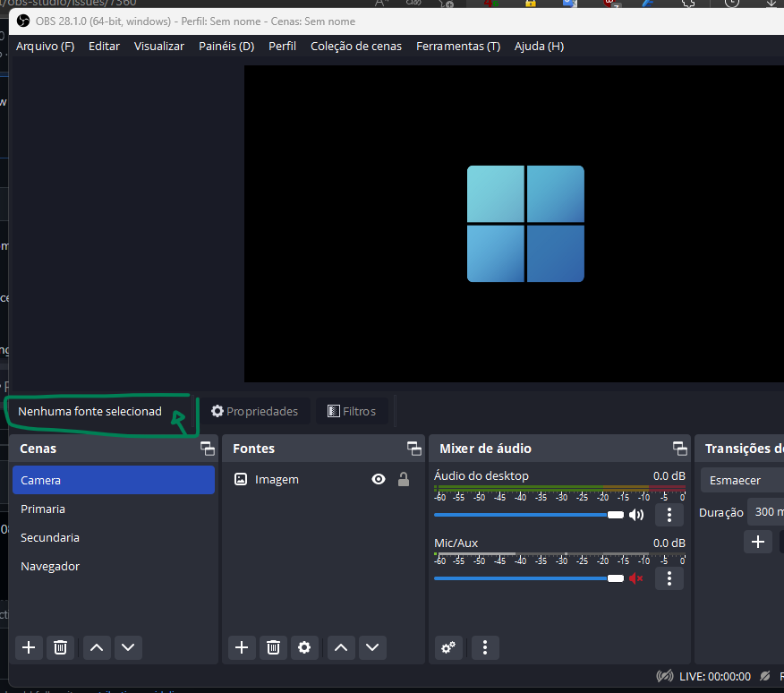Move source down in Fontes list
Image resolution: width=784 pixels, height=693 pixels.
coord(372,647)
